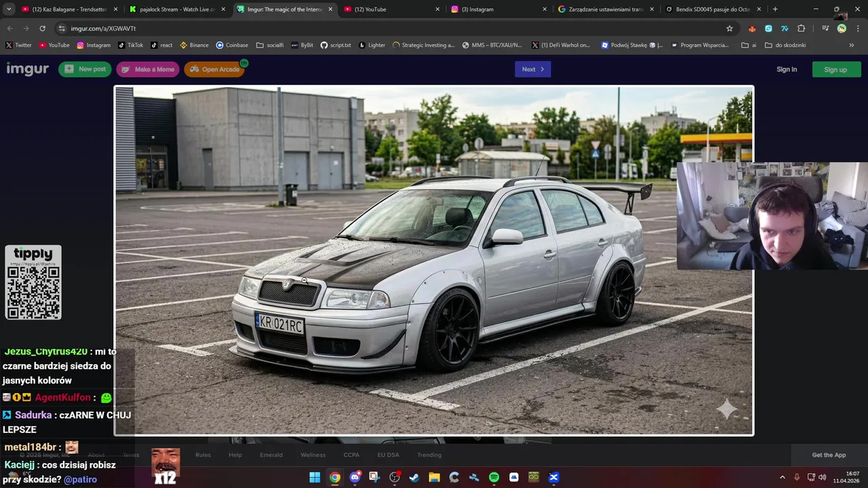The image size is (868, 488).
Task: Click the silver Skoda car image
Action: click(434, 260)
